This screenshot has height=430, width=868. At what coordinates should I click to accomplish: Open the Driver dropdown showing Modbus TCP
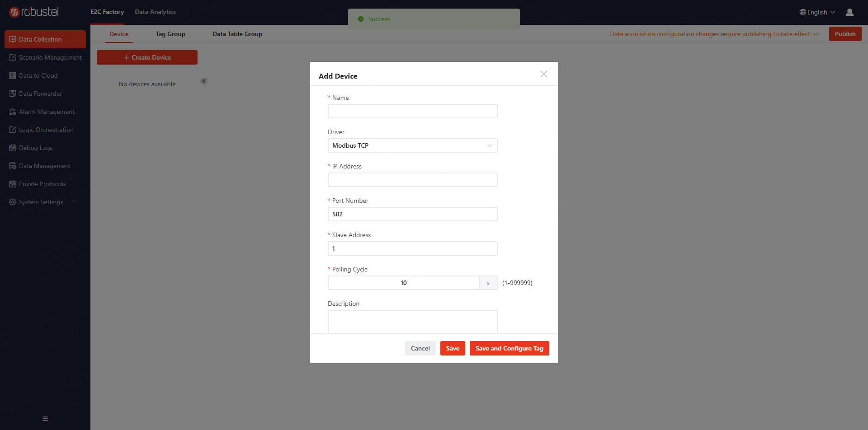[412, 145]
